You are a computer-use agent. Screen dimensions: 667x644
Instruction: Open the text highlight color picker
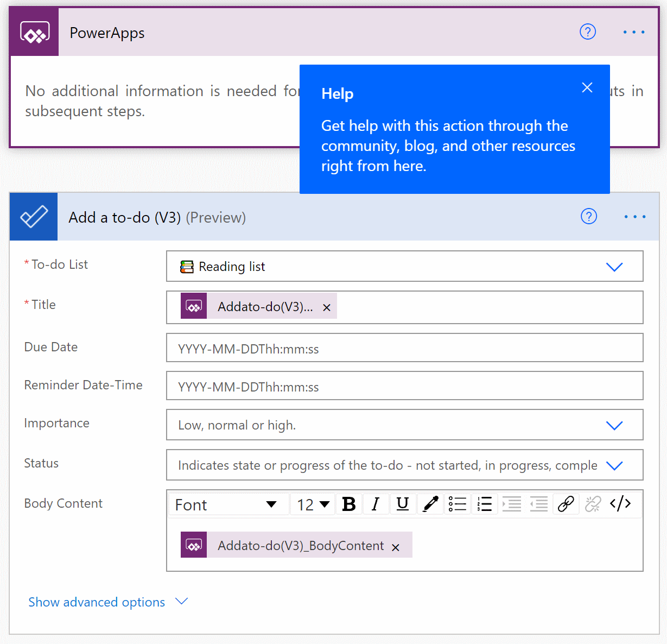tap(430, 504)
